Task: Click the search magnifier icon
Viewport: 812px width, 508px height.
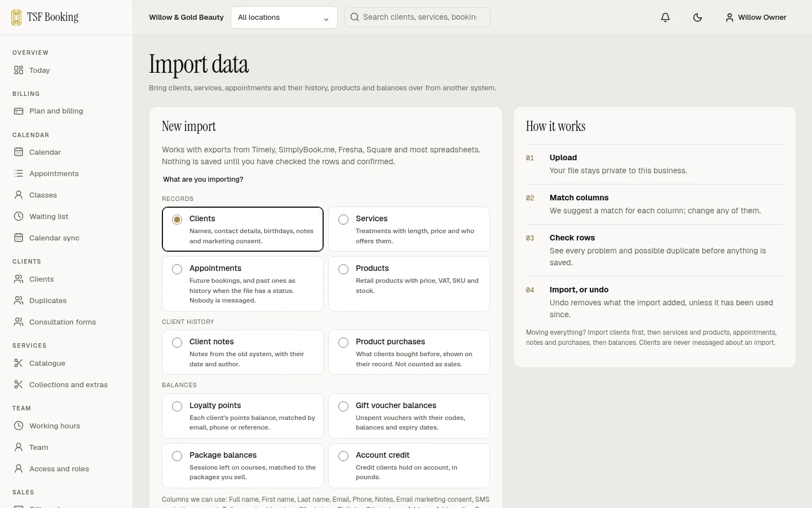Action: pos(355,17)
